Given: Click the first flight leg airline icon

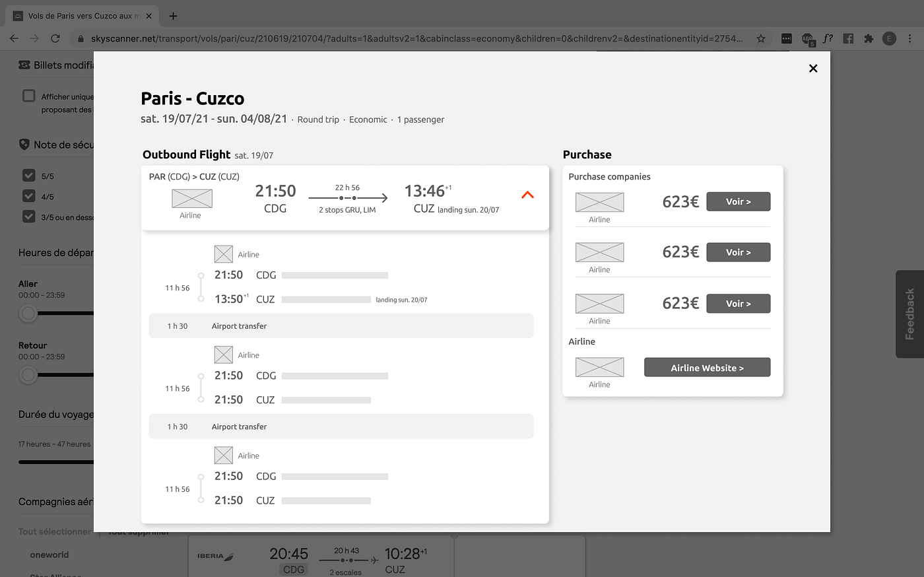Looking at the screenshot, I should pyautogui.click(x=224, y=254).
